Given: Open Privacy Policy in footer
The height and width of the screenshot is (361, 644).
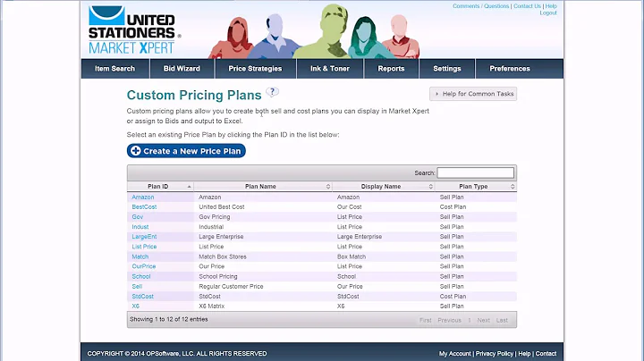Looking at the screenshot, I should [x=495, y=354].
